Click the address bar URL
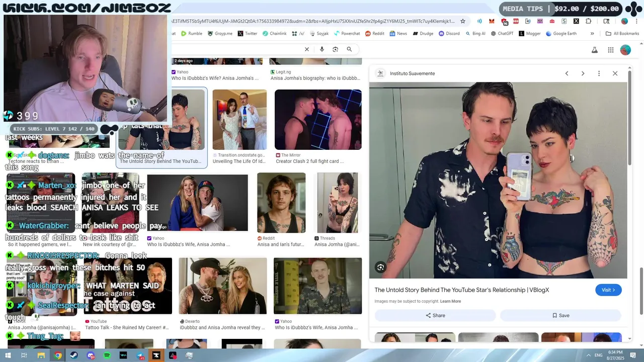 pos(312,21)
